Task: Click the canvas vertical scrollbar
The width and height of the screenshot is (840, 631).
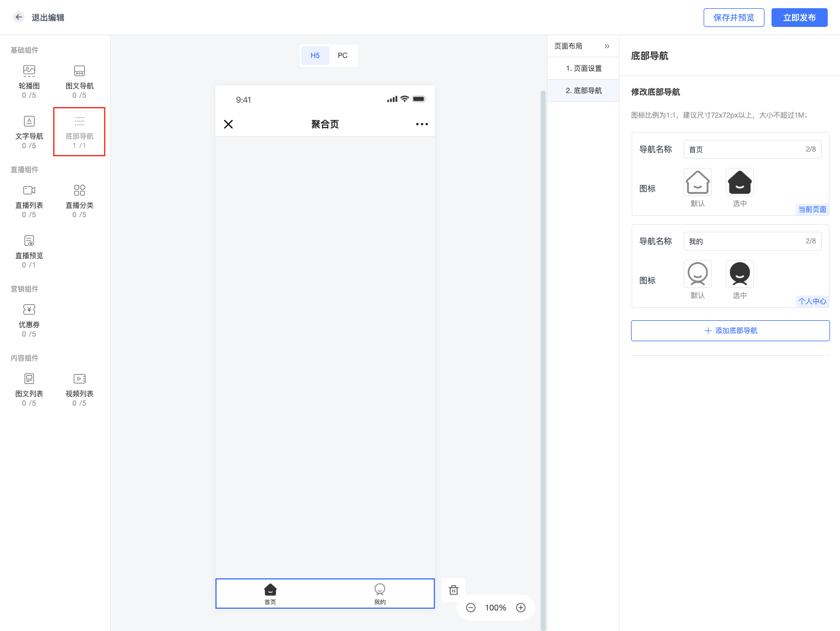Action: point(543,359)
